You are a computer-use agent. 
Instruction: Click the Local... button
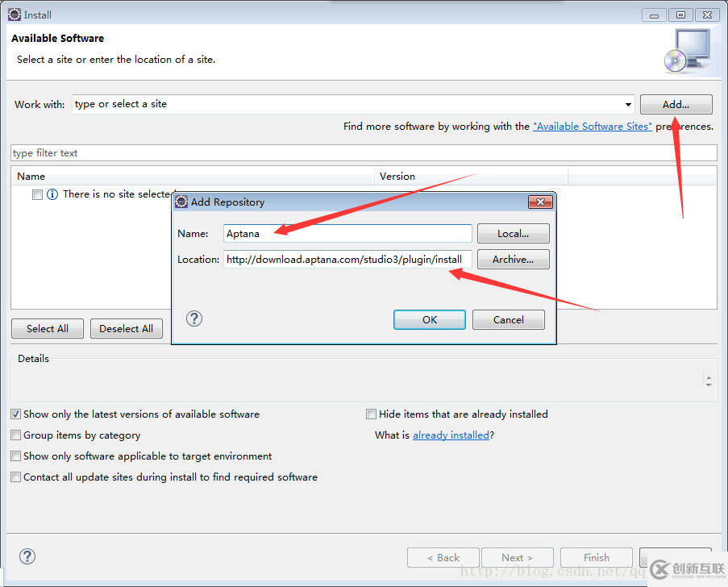click(x=513, y=234)
